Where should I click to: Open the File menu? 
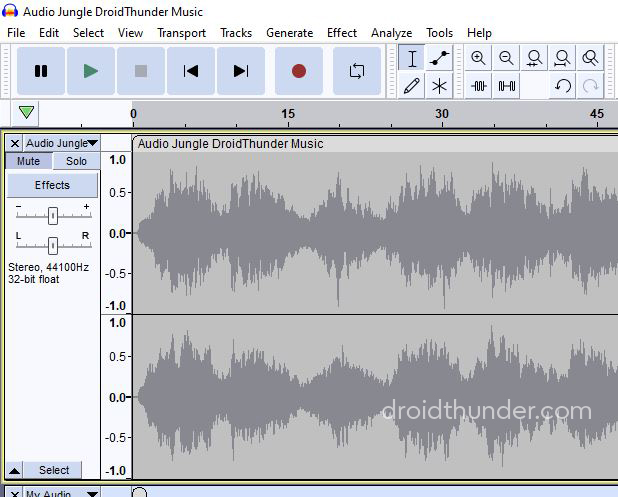(16, 33)
